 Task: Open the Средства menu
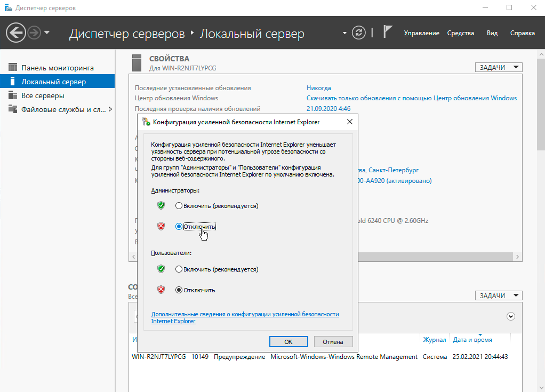click(461, 33)
